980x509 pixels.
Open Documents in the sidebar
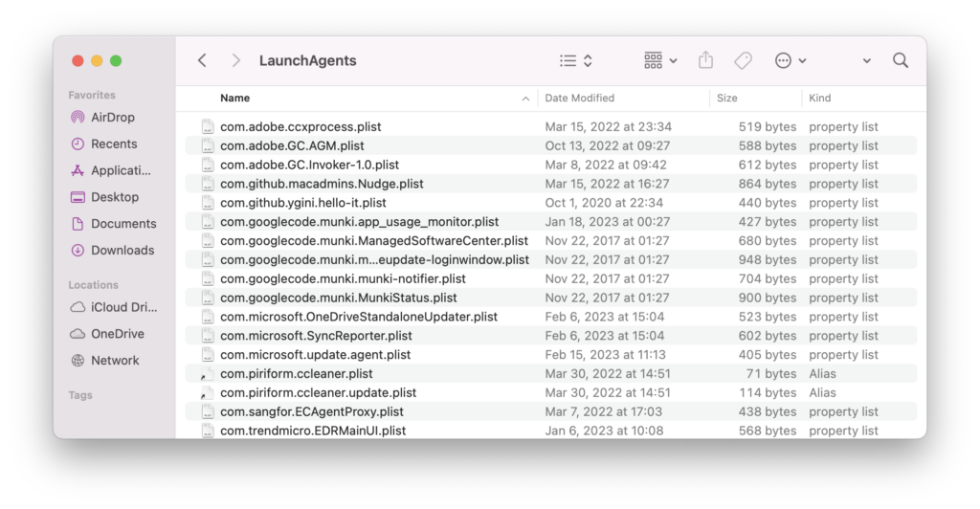coord(122,223)
